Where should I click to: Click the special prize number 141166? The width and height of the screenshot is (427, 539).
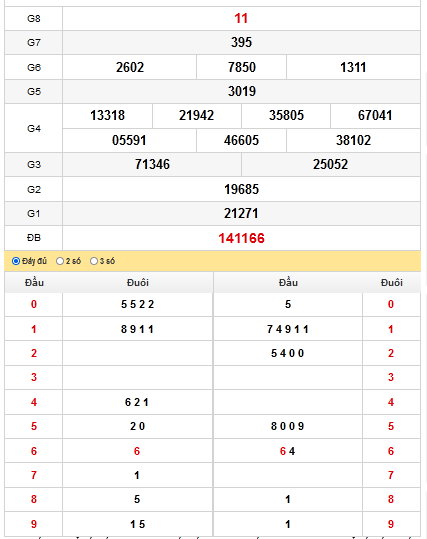pos(241,238)
